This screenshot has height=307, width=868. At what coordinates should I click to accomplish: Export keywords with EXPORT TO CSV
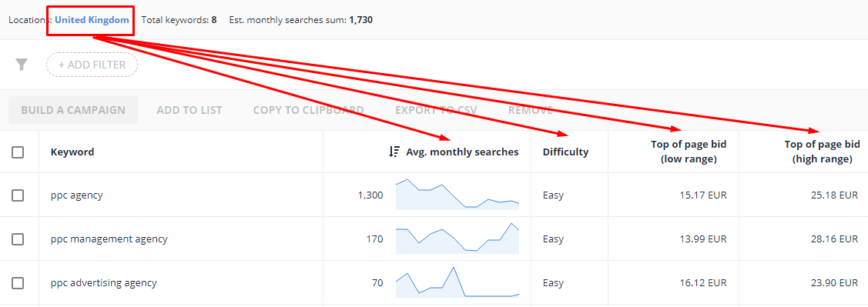click(x=436, y=110)
